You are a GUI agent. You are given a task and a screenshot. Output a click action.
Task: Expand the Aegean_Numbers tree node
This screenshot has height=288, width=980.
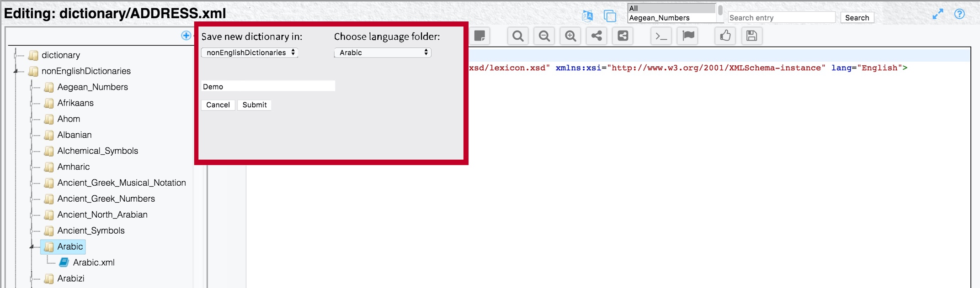click(32, 87)
